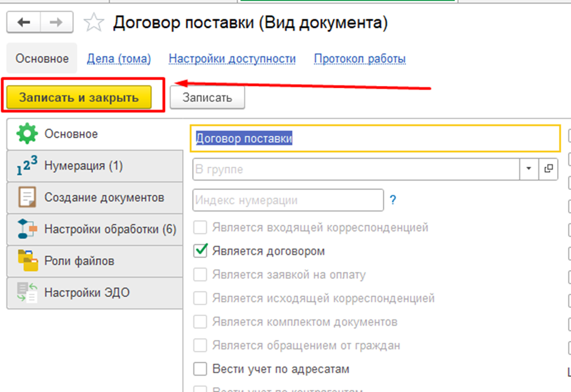Click the green gear Основное icon

[x=27, y=134]
